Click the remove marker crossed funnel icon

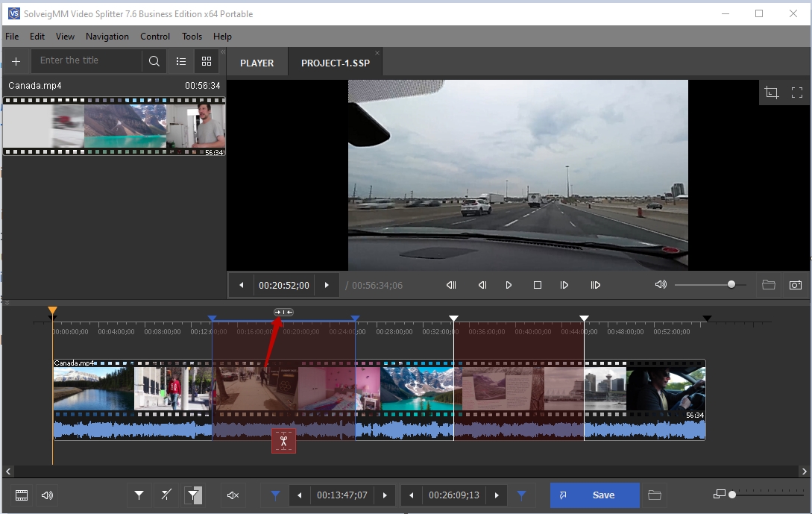[x=166, y=495]
